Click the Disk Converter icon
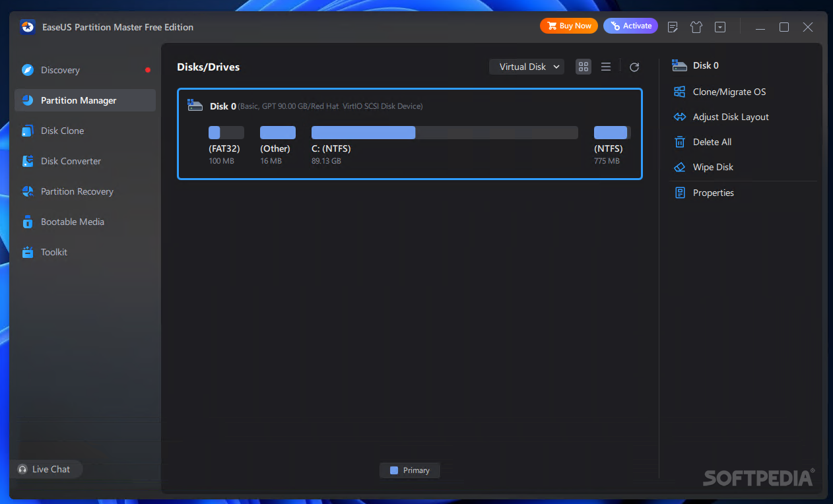833x504 pixels. pyautogui.click(x=27, y=161)
